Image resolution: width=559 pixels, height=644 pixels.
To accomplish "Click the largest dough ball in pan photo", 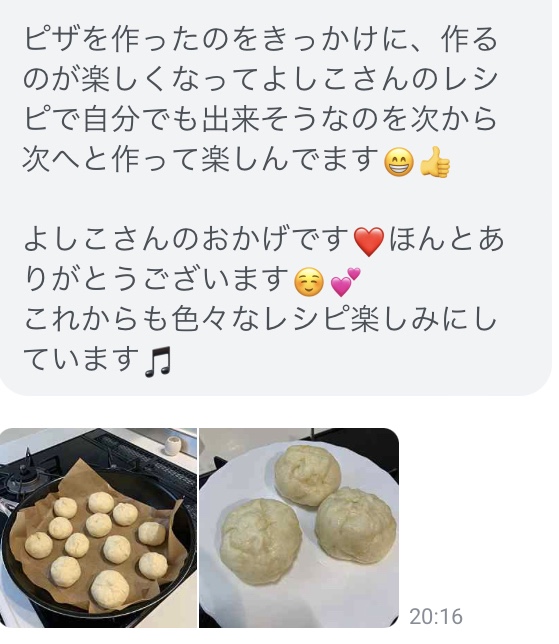I will 110,589.
